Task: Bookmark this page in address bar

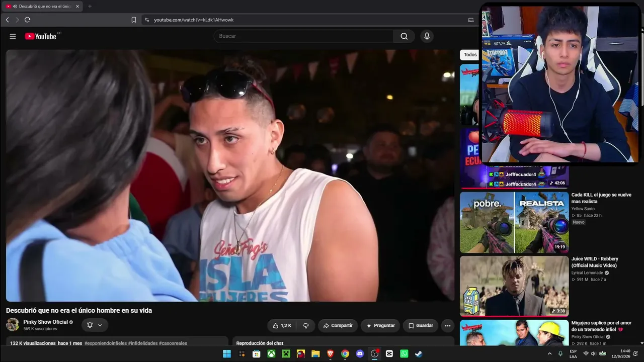Action: pos(134,20)
